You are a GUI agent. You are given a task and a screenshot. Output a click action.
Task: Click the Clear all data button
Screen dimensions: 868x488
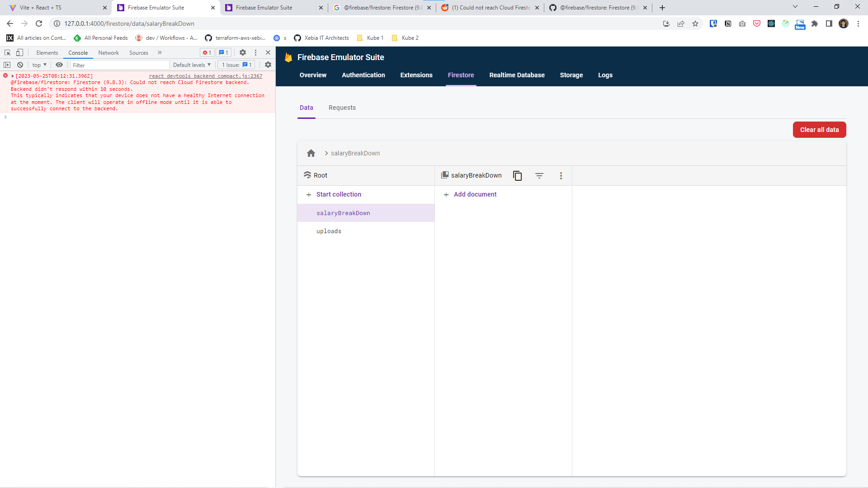[x=819, y=130]
